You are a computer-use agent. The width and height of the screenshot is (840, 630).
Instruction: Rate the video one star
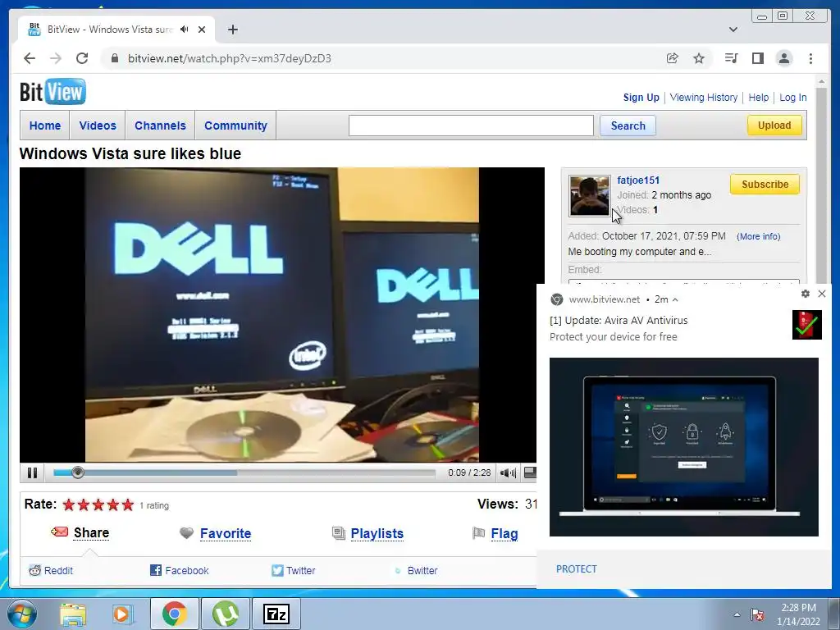tap(69, 504)
